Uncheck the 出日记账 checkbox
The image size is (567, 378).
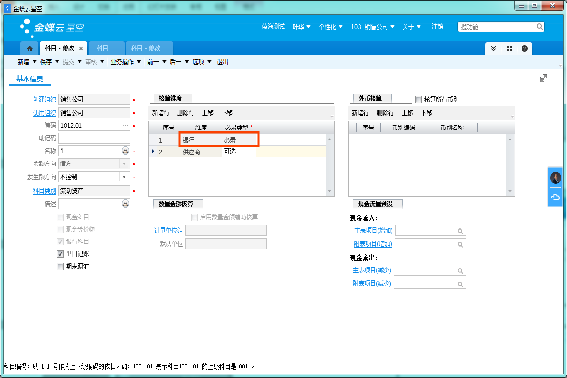60,254
